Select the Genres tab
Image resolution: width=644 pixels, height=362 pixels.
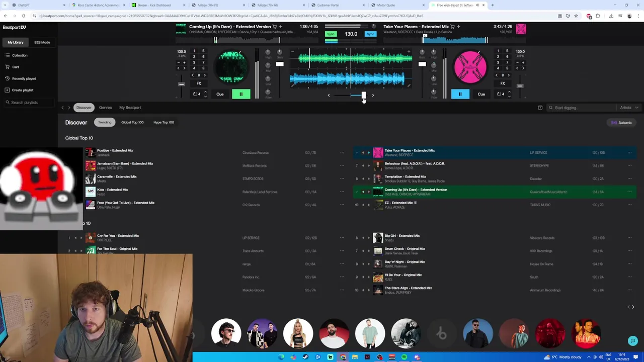(105, 108)
